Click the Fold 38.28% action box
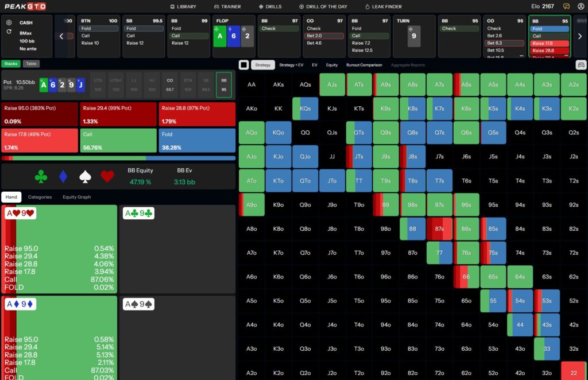This screenshot has width=588, height=380. point(196,140)
